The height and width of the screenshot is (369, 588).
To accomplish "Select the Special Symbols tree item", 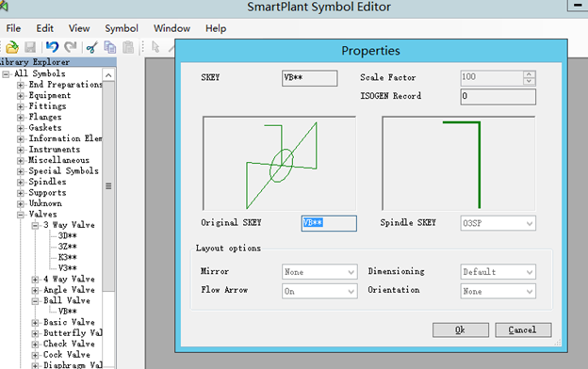I will [x=63, y=171].
